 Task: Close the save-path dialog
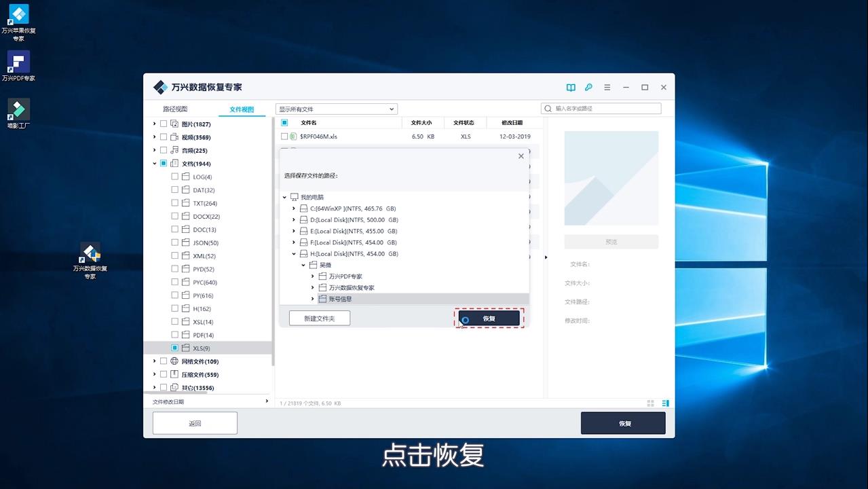tap(521, 156)
